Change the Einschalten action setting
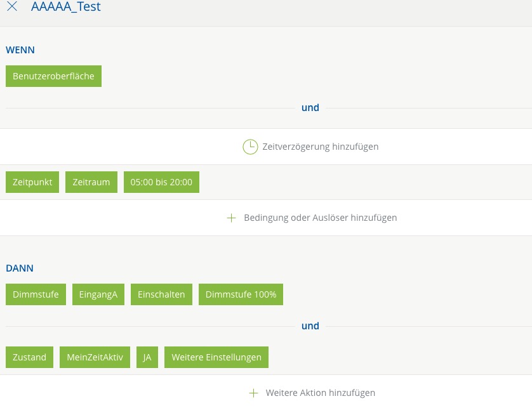This screenshot has width=532, height=408. coord(161,294)
